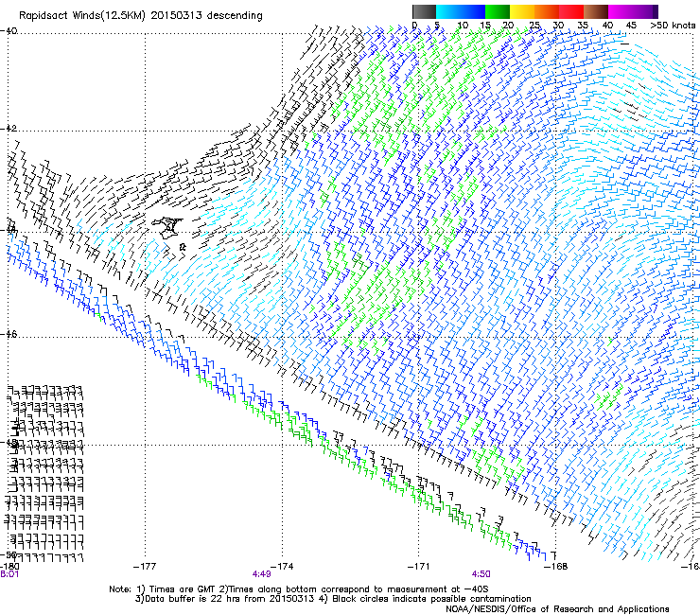Click the '>50 knots' legend label
Screen dimensions: 700x615
673,26
